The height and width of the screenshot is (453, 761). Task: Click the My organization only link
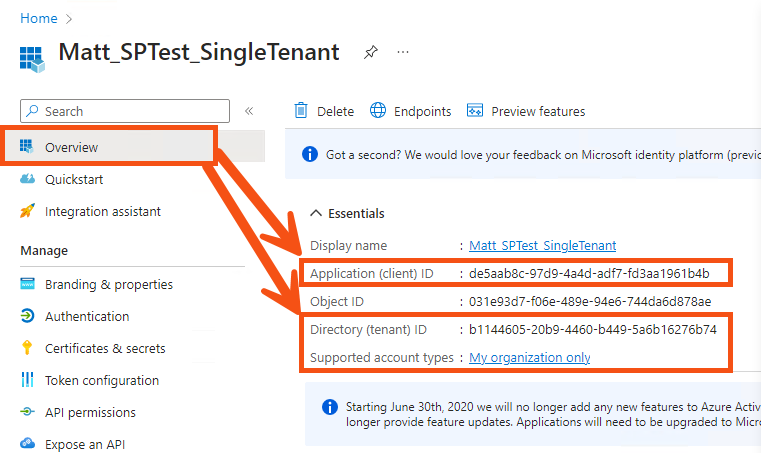(530, 358)
